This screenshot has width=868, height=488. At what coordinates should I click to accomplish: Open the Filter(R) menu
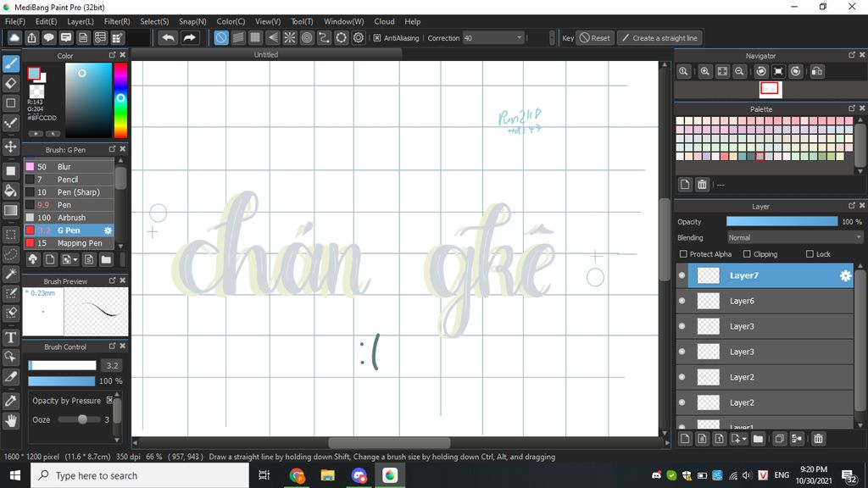[x=117, y=21]
